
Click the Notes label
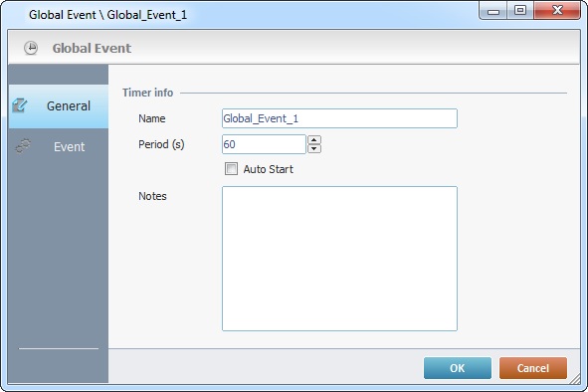[152, 196]
